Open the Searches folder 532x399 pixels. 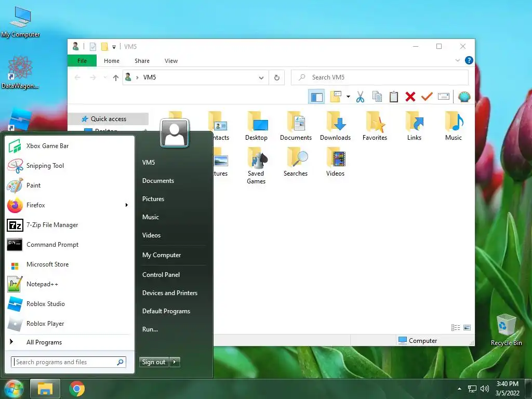[296, 162]
